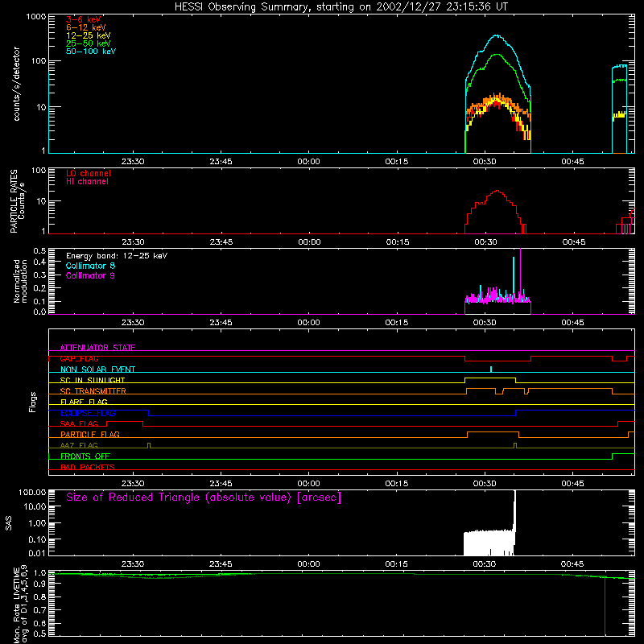Select the SC_IN_SUNLIGHT flag label
The image size is (644, 644).
(93, 380)
